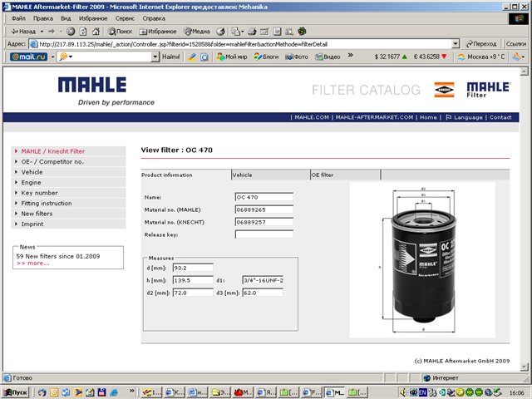Image resolution: width=532 pixels, height=399 pixels.
Task: Click the highlighter pencil icon in mail.ru bar
Action: pyautogui.click(x=192, y=57)
